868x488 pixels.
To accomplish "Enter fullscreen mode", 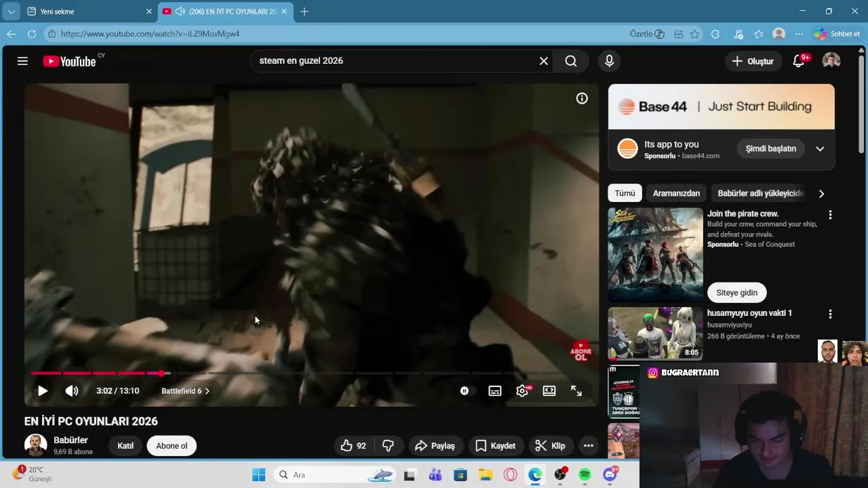I will [x=576, y=391].
